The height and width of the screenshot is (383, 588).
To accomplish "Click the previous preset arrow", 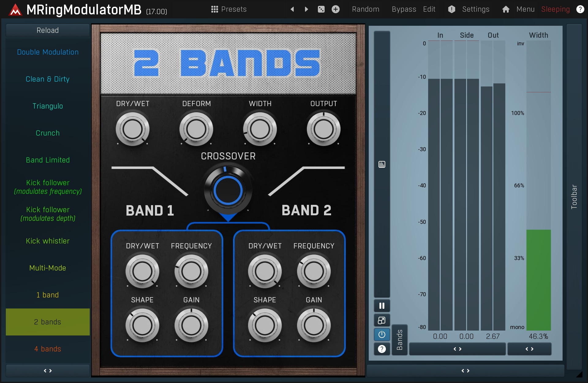I will tap(292, 9).
